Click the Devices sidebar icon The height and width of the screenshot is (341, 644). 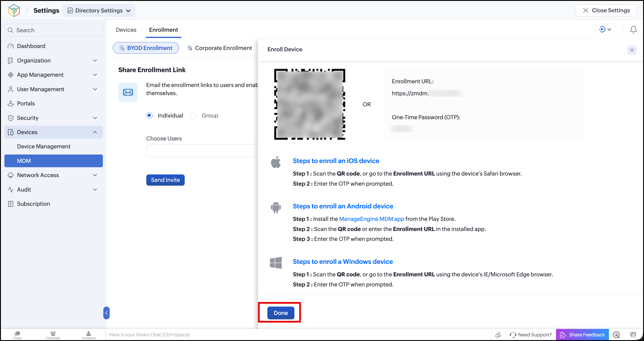pos(11,132)
